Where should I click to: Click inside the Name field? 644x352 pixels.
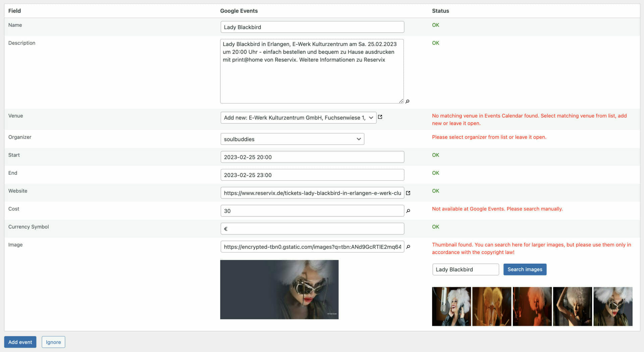(x=312, y=27)
